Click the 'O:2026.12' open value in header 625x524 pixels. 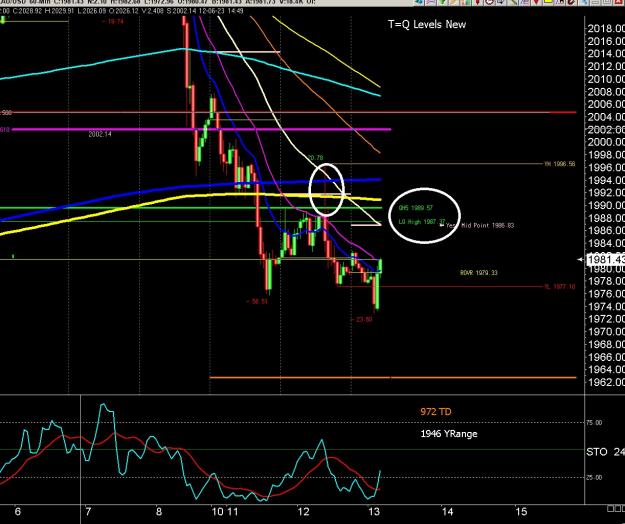click(x=124, y=11)
